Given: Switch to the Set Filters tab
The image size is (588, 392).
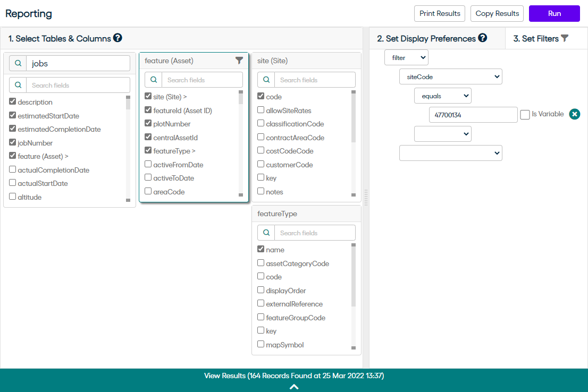Looking at the screenshot, I should point(540,39).
